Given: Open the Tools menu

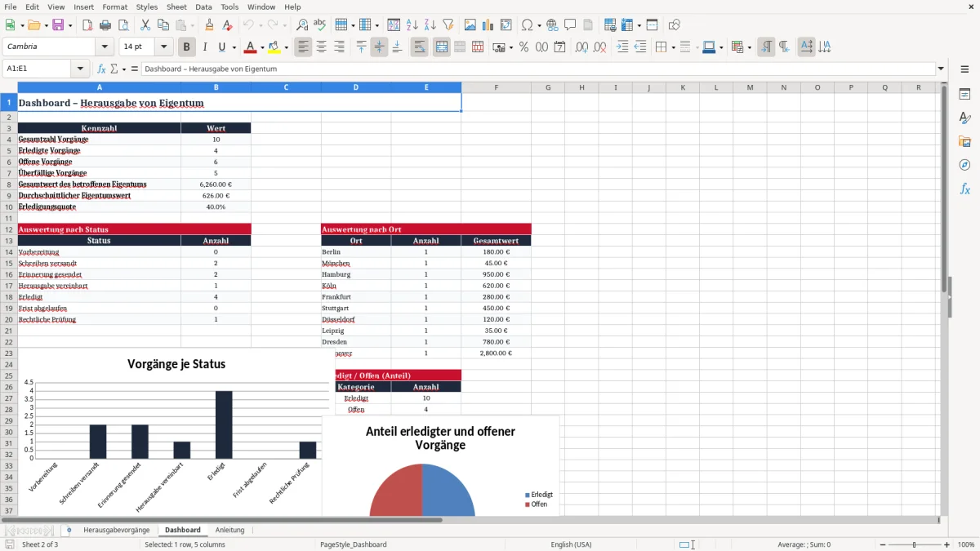Looking at the screenshot, I should pos(229,7).
